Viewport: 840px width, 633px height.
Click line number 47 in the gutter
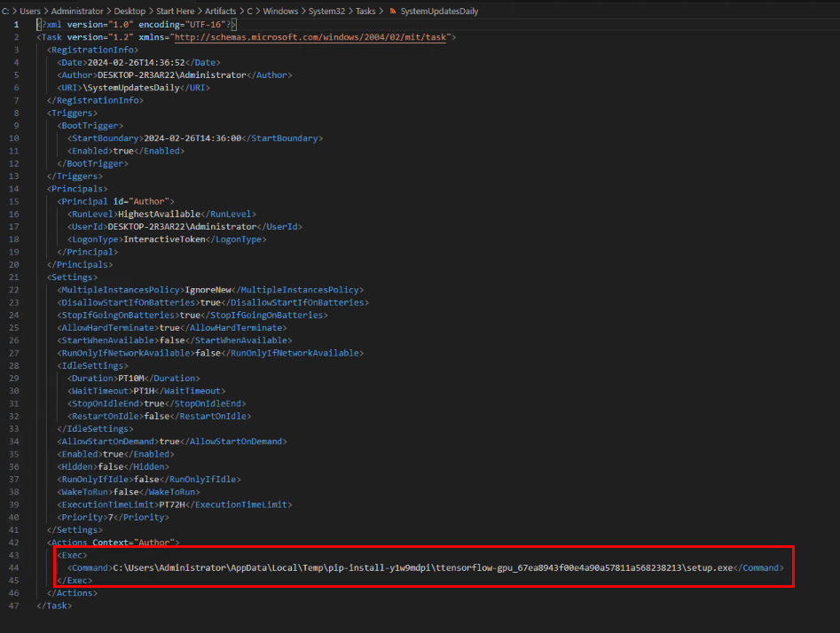pos(15,606)
